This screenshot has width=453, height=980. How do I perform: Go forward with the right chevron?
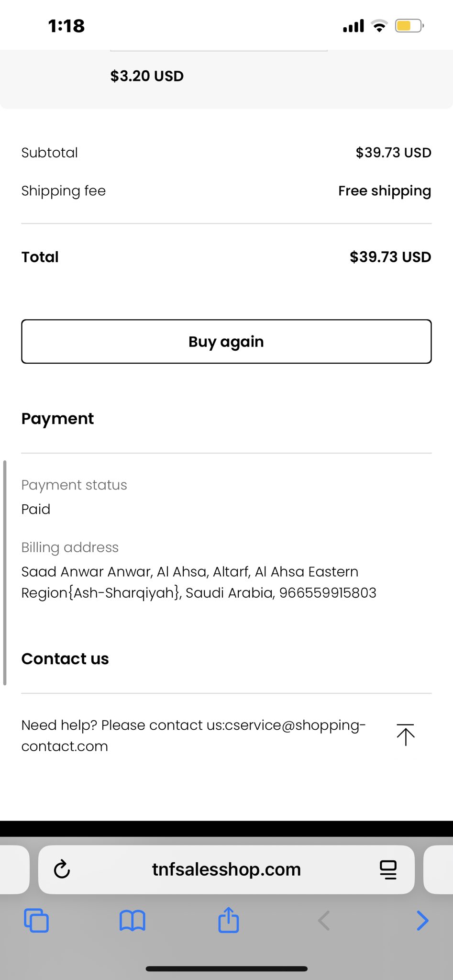point(422,920)
